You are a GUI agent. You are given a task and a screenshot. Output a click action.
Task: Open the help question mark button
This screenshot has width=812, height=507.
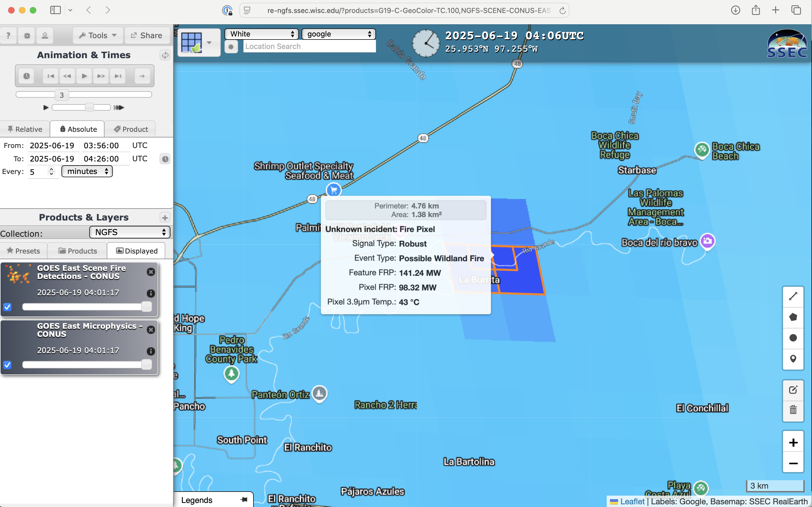(8, 35)
